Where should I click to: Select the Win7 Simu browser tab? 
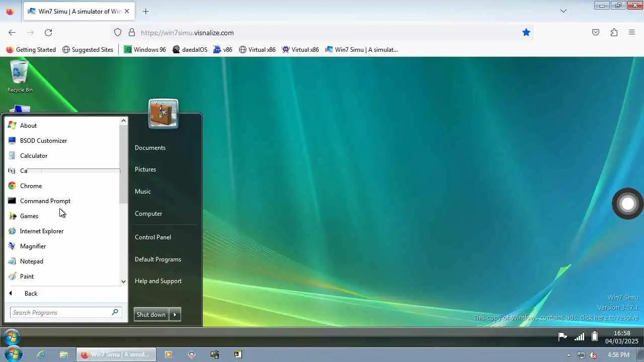[78, 11]
